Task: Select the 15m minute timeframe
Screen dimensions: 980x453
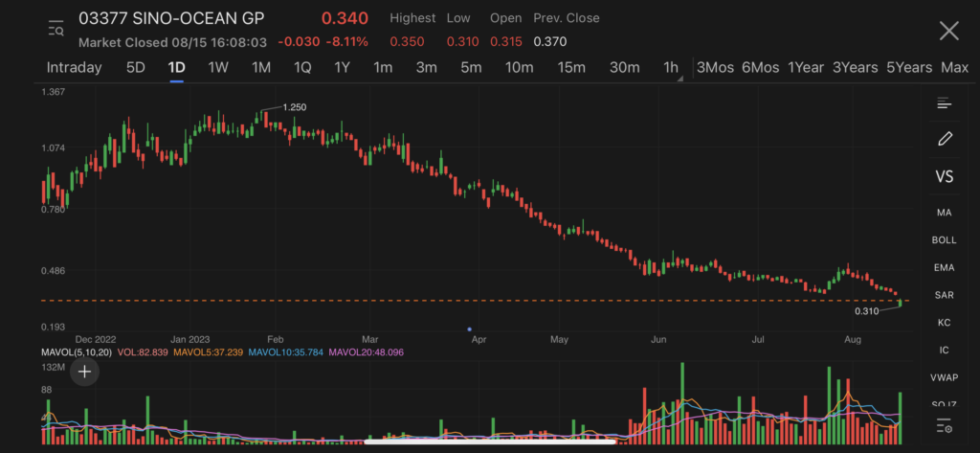Action: (571, 68)
